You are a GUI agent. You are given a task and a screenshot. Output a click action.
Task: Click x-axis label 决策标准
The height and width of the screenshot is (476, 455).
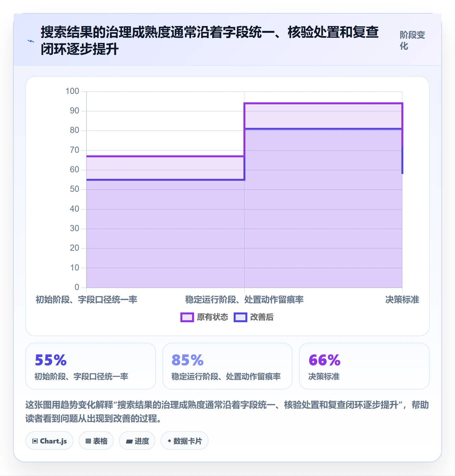tap(402, 299)
